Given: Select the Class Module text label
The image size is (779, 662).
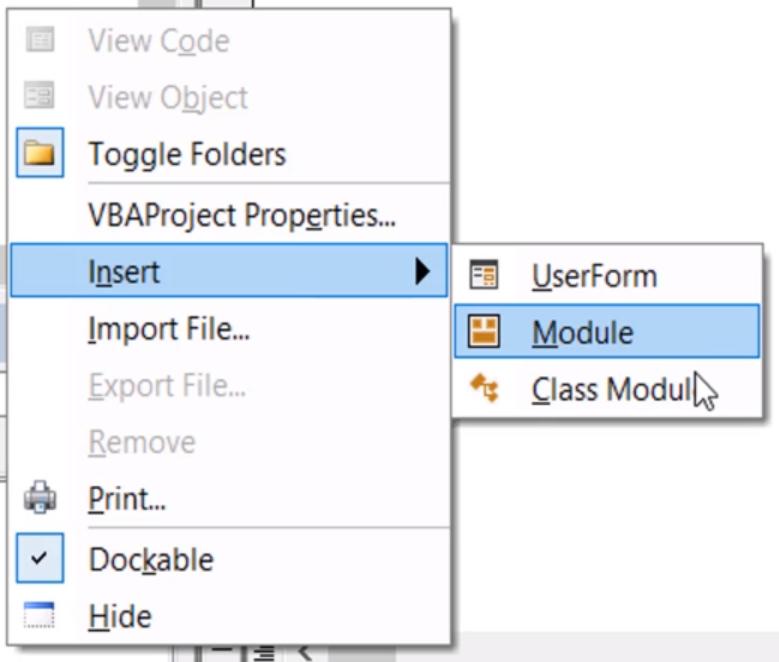Looking at the screenshot, I should coord(612,389).
